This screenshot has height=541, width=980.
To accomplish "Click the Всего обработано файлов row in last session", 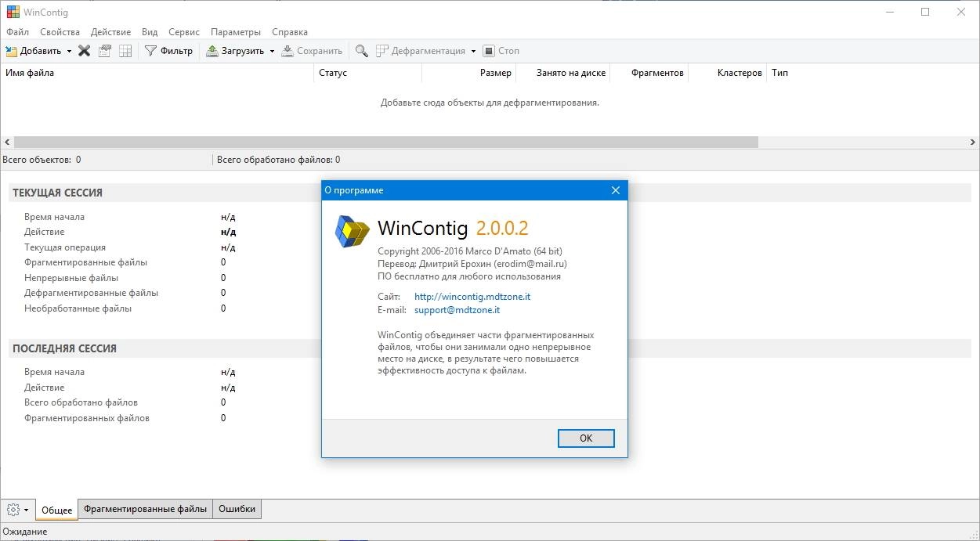I will pos(81,402).
